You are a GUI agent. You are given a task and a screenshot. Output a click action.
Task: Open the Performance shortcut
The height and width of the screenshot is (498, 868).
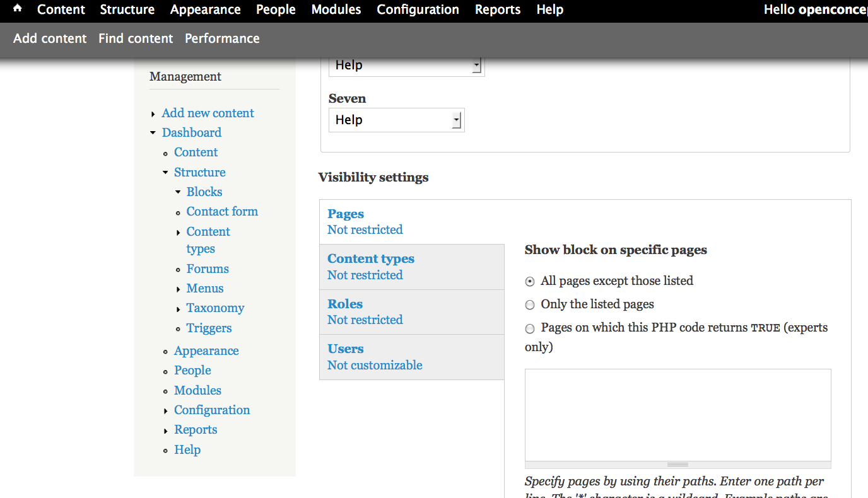click(222, 38)
